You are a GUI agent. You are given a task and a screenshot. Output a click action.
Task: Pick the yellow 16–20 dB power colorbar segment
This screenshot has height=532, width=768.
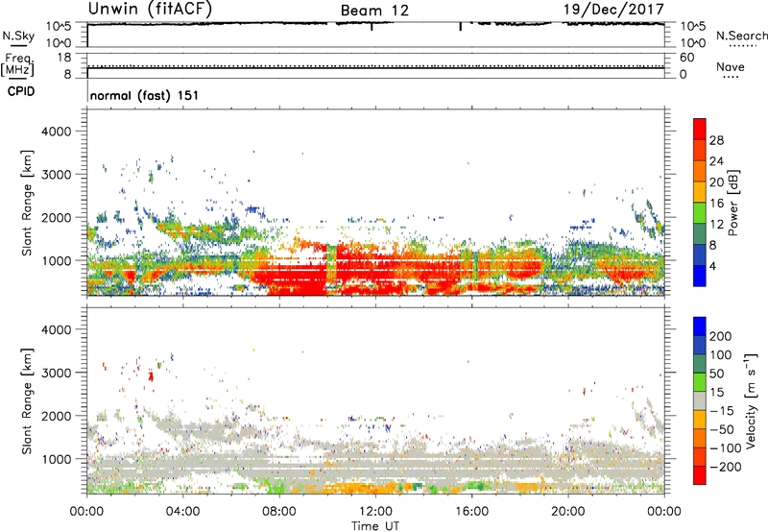[x=700, y=192]
